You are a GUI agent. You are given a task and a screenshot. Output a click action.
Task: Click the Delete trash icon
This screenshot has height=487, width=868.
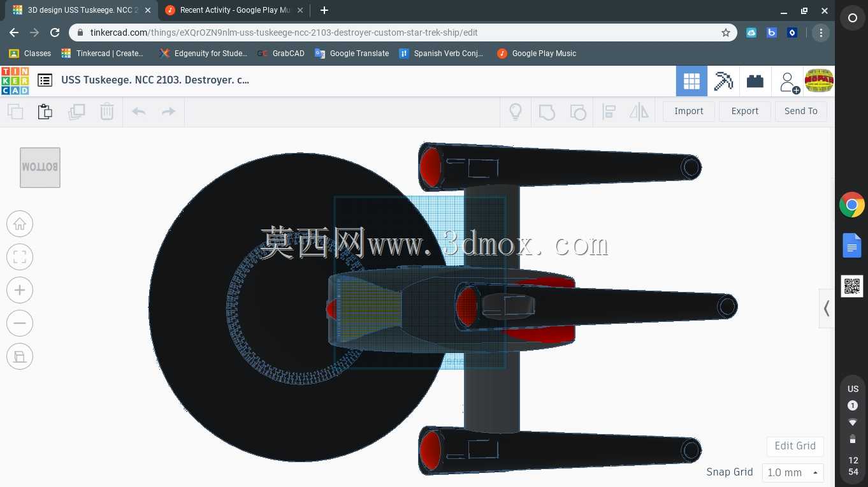pyautogui.click(x=106, y=112)
